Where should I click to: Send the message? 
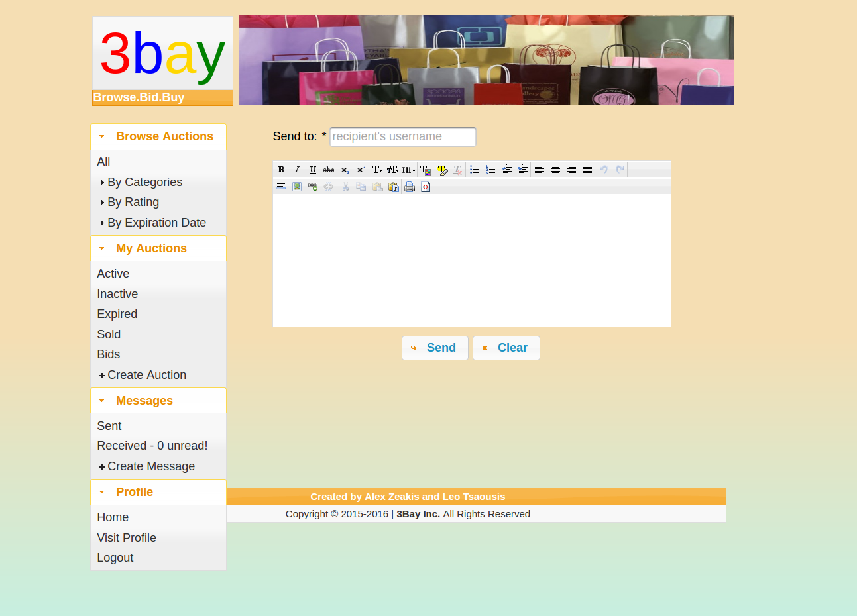[x=435, y=348]
